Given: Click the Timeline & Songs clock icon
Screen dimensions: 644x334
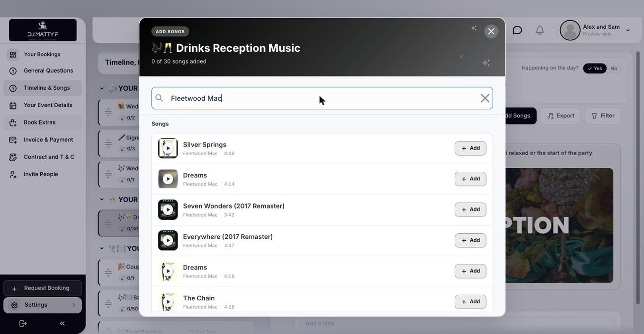Looking at the screenshot, I should tap(13, 88).
